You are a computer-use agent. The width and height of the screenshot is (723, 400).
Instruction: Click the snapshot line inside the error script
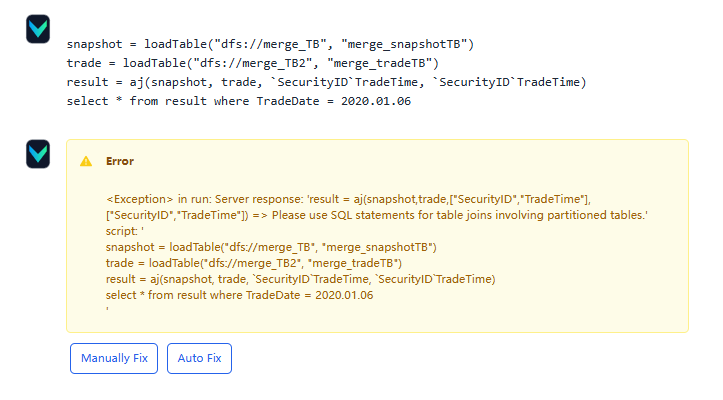[271, 247]
